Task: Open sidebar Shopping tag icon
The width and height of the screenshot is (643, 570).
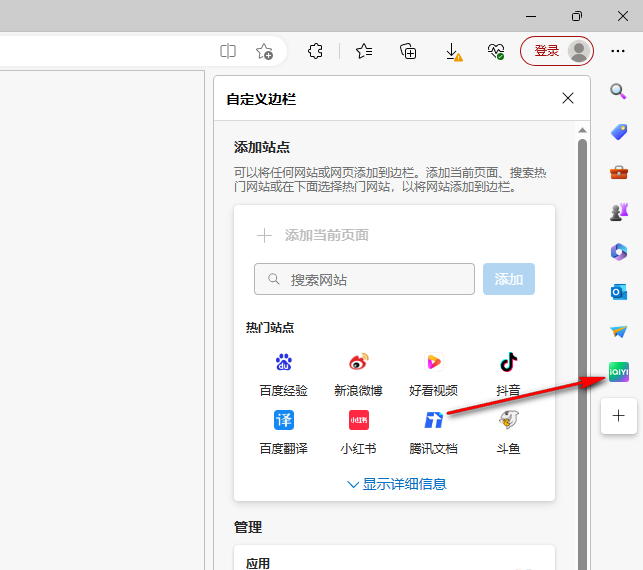Action: (x=619, y=132)
